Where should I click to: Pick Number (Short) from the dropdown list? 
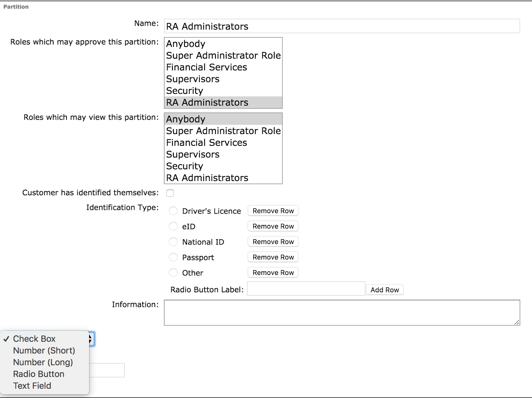[x=44, y=350]
